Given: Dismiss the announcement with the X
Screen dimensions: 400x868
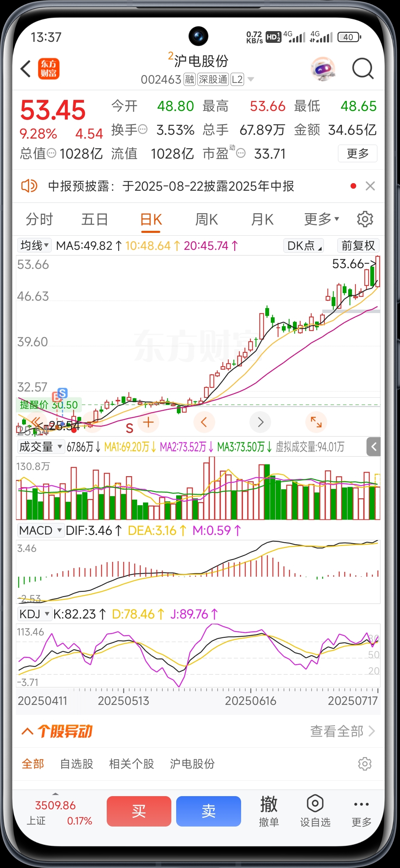Looking at the screenshot, I should pyautogui.click(x=370, y=186).
